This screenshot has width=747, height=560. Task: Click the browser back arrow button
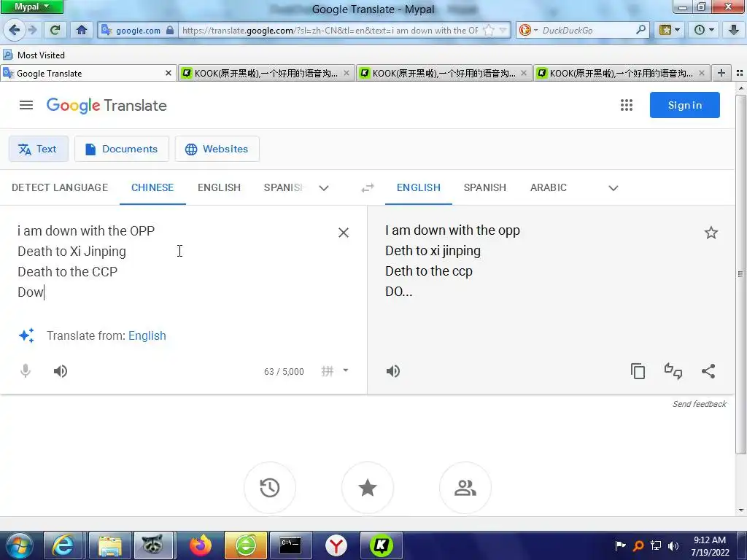[x=15, y=30]
